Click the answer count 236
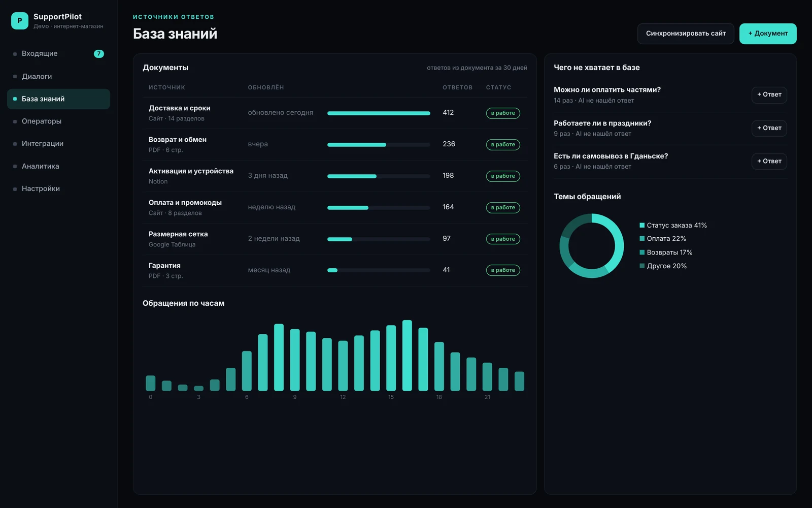 [x=449, y=144]
